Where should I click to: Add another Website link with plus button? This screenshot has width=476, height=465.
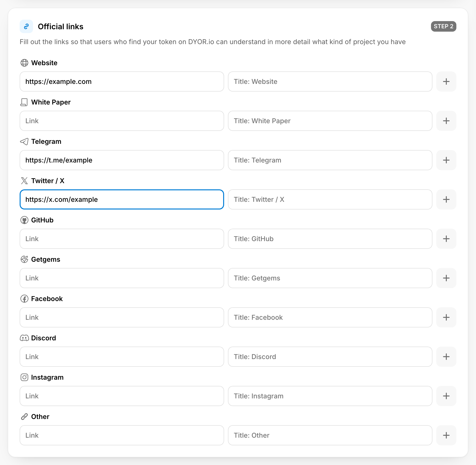pos(446,81)
